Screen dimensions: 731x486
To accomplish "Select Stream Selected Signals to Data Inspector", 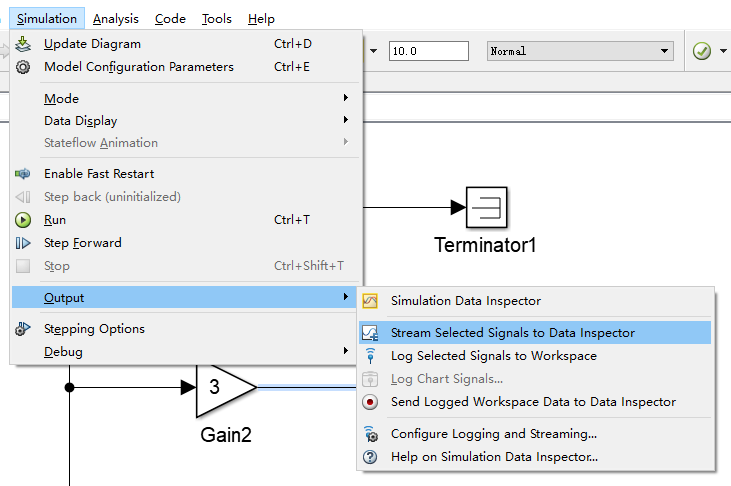I will [x=512, y=333].
